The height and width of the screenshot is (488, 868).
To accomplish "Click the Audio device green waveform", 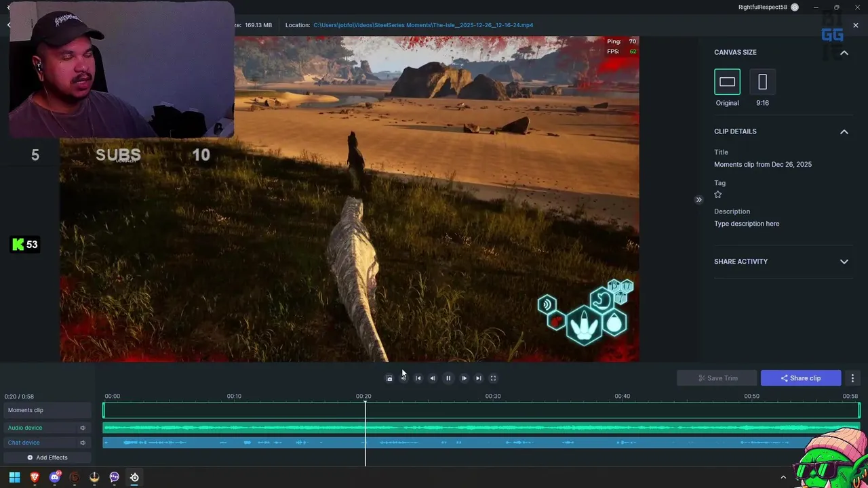I will (481, 428).
